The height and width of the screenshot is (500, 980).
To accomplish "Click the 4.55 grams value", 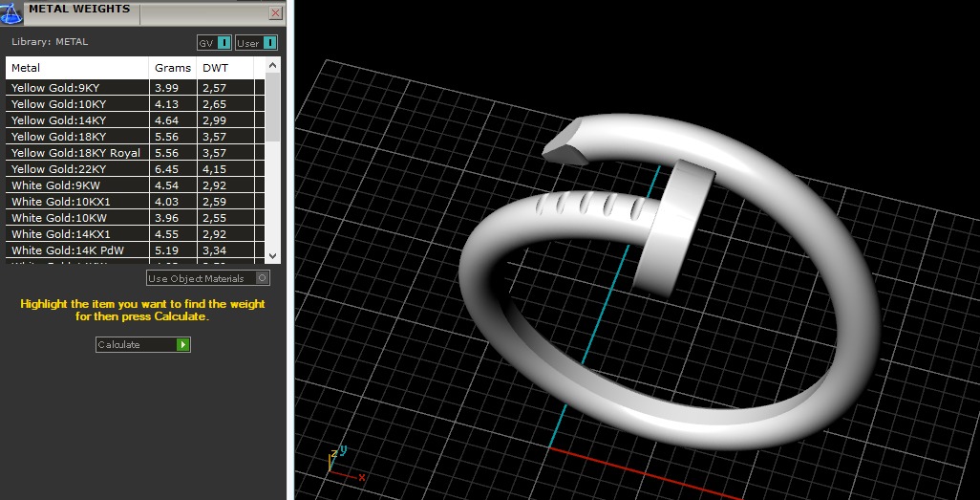I will [x=166, y=234].
